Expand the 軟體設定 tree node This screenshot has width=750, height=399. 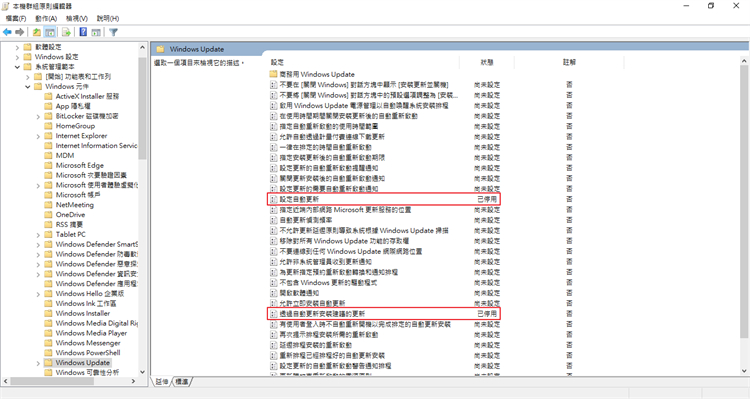tap(17, 47)
